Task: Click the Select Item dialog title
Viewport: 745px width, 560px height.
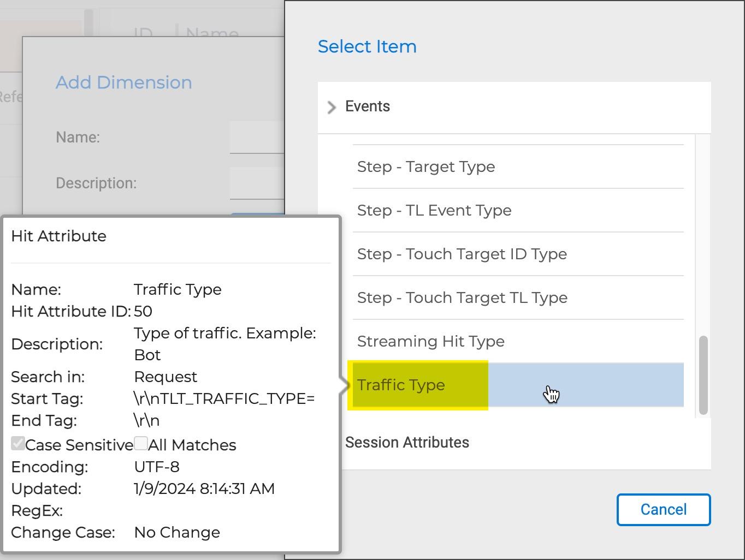Action: pos(367,46)
